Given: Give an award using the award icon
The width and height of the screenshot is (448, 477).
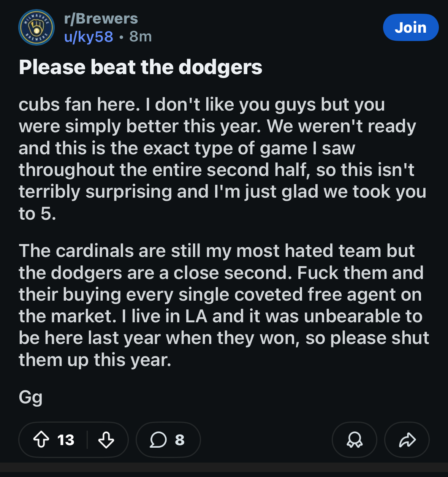Looking at the screenshot, I should click(x=355, y=440).
